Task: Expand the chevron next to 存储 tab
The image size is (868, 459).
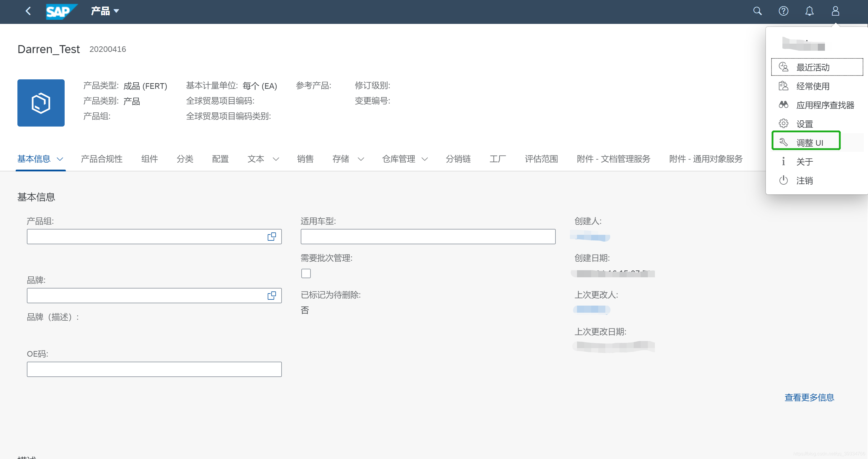Action: point(361,159)
